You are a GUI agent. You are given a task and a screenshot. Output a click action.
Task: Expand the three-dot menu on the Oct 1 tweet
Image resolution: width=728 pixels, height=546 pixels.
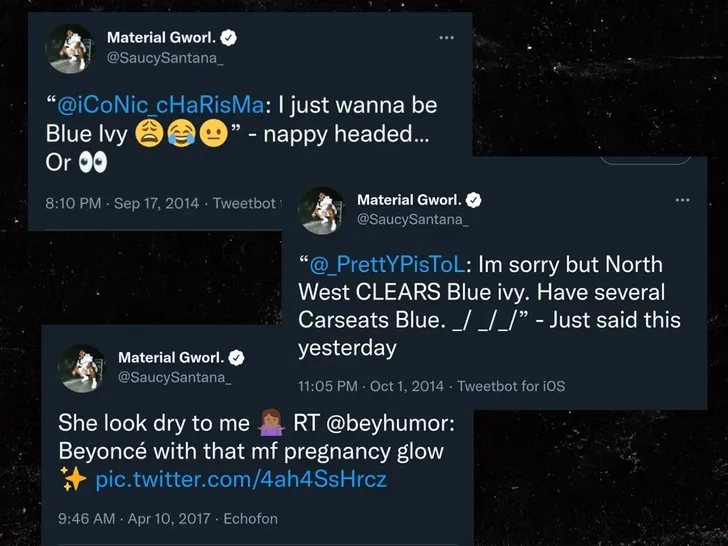point(682,200)
